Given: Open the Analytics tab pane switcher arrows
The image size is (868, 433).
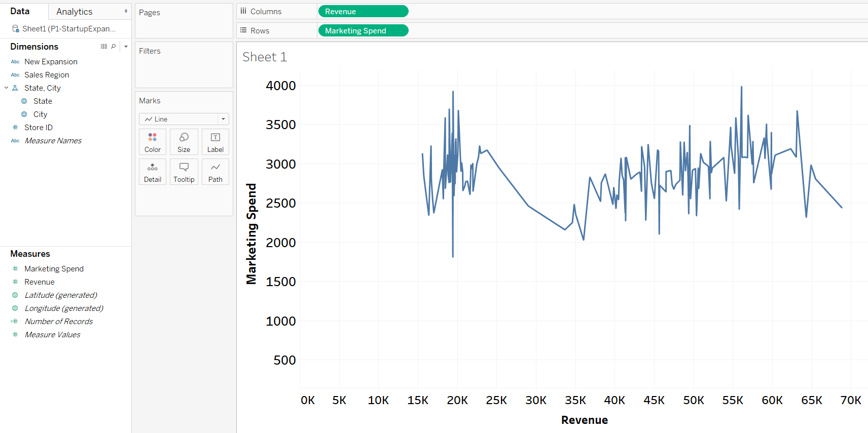Looking at the screenshot, I should coord(126,11).
